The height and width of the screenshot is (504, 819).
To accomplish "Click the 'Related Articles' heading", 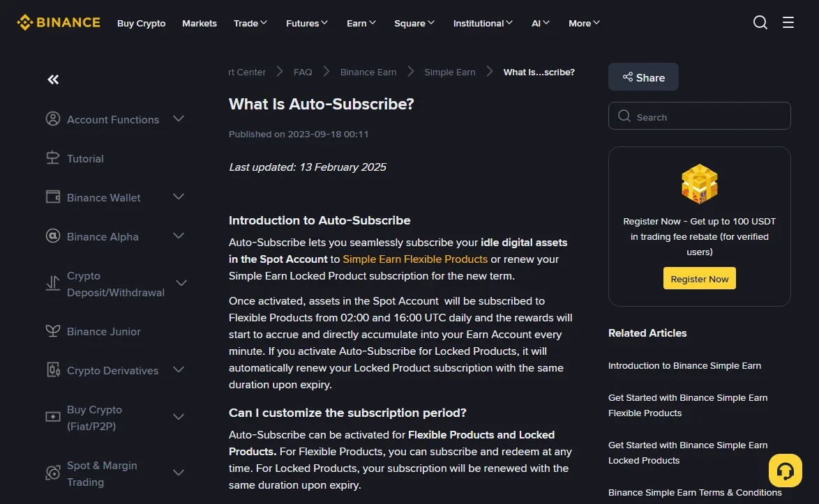I will (647, 333).
